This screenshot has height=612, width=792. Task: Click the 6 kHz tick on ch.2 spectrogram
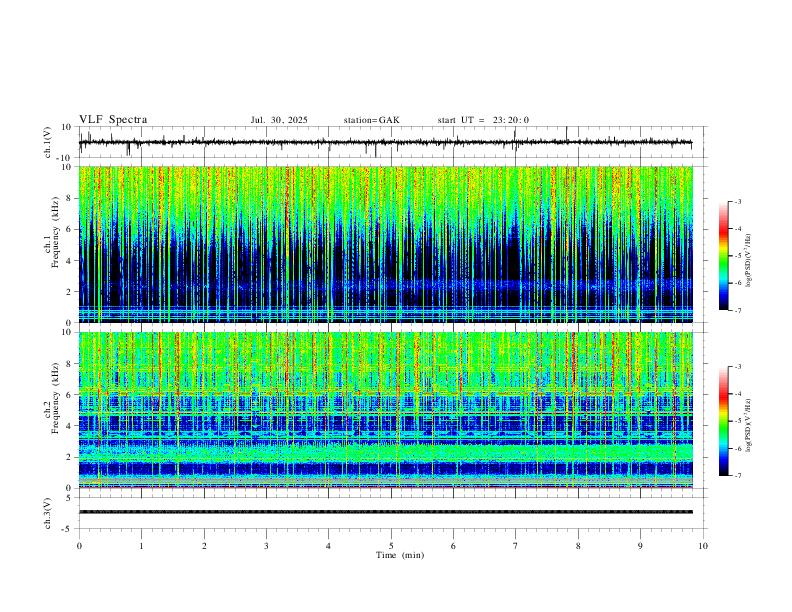pyautogui.click(x=69, y=395)
